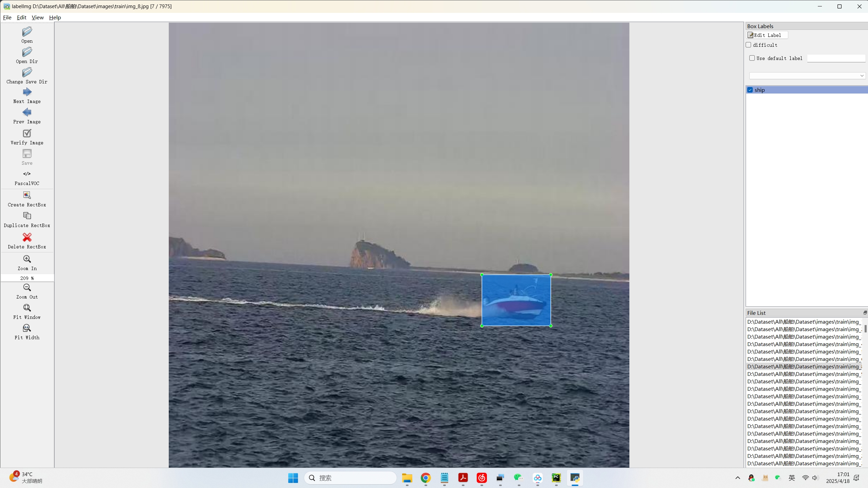Fit image to window
868x488 pixels.
(x=27, y=308)
